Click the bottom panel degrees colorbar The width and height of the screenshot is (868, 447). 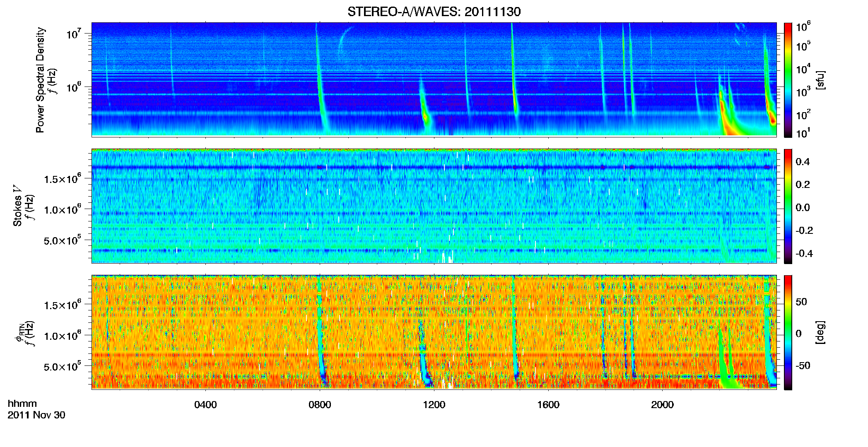[788, 332]
